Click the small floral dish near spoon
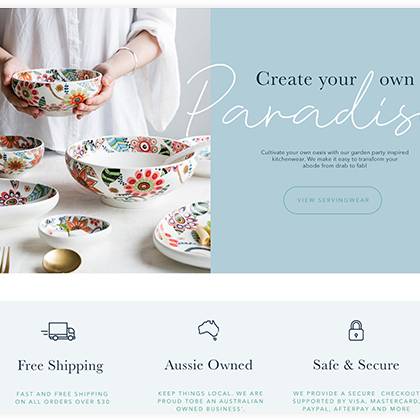Screen dimensions: 420x420 74,229
